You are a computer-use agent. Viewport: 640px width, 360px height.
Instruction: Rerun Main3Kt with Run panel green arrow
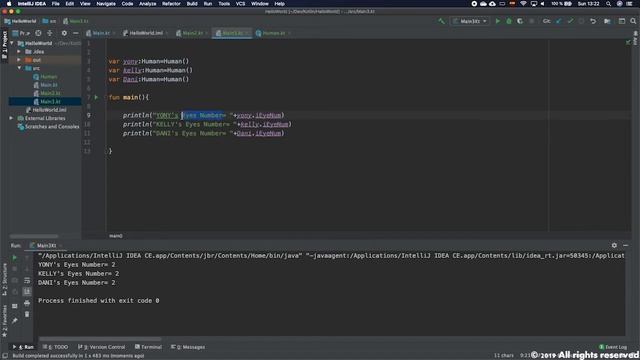pos(15,258)
